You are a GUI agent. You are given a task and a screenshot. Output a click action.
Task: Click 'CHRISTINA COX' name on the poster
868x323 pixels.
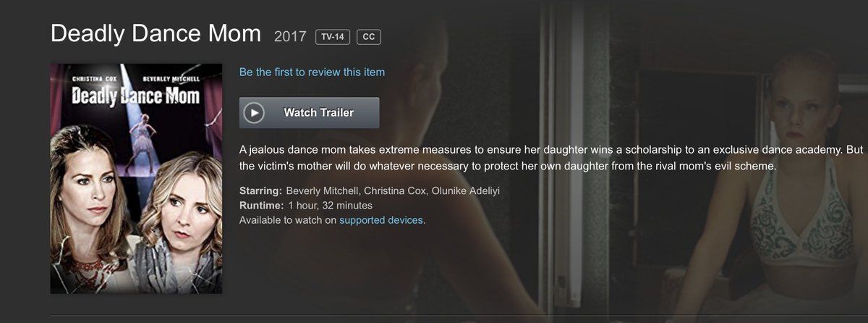94,79
